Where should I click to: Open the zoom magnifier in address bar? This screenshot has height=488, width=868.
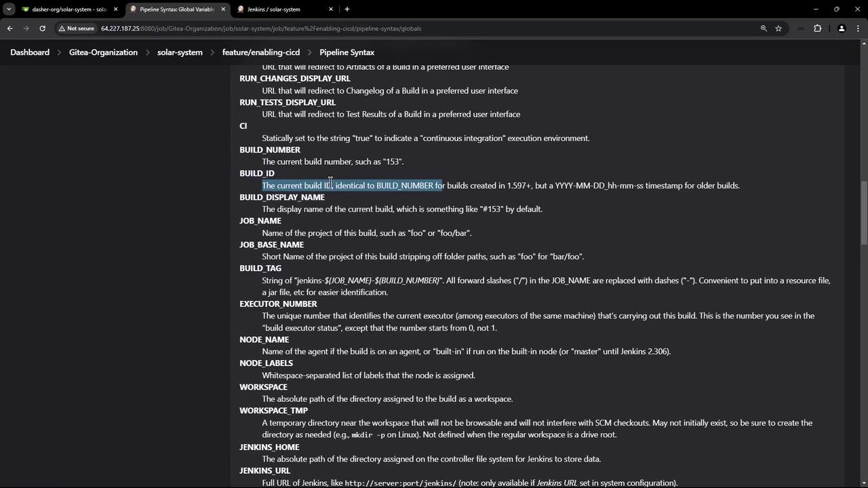(x=764, y=28)
